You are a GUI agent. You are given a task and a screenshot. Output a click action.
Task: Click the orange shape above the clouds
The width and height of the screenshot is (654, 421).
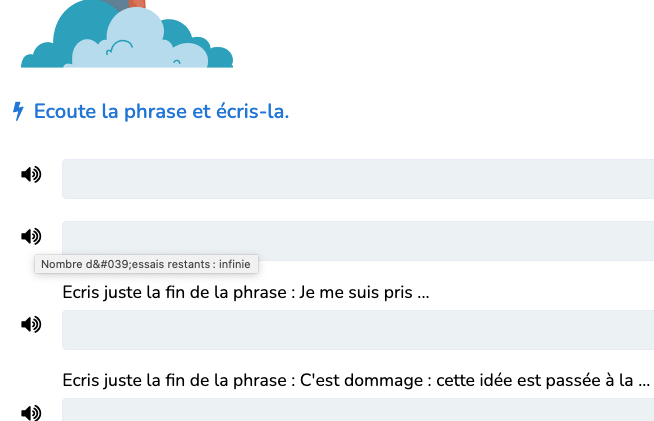pyautogui.click(x=137, y=4)
